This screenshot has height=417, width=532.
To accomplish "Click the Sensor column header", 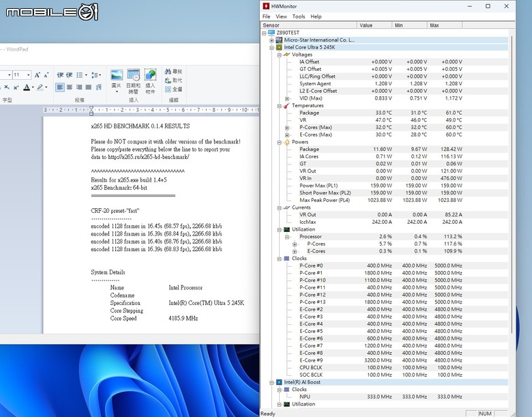I will click(x=308, y=25).
